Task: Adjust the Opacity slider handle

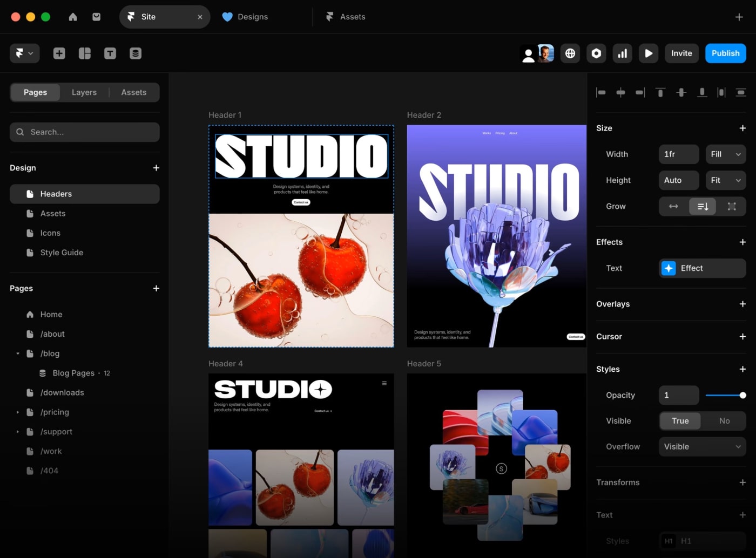Action: click(x=742, y=396)
